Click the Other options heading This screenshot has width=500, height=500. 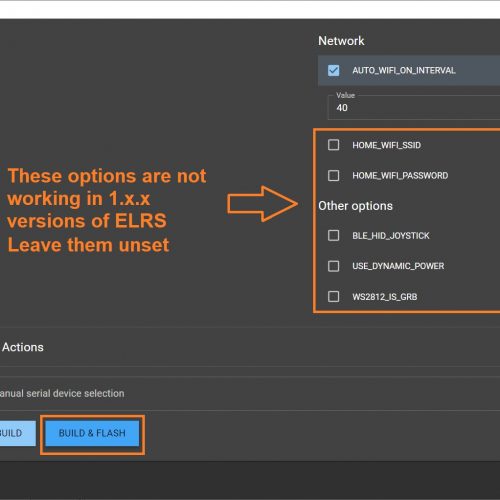355,206
